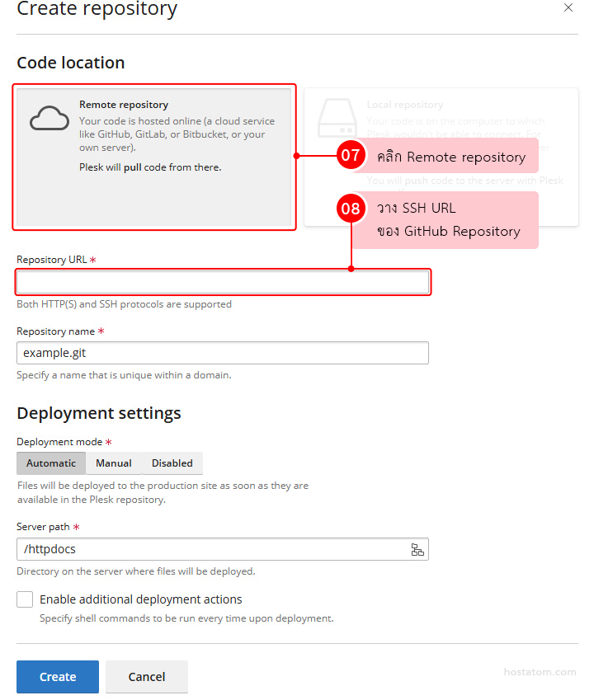594x700 pixels.
Task: Click 'Directory on the server where files will be deployed.' text
Action: click(136, 571)
